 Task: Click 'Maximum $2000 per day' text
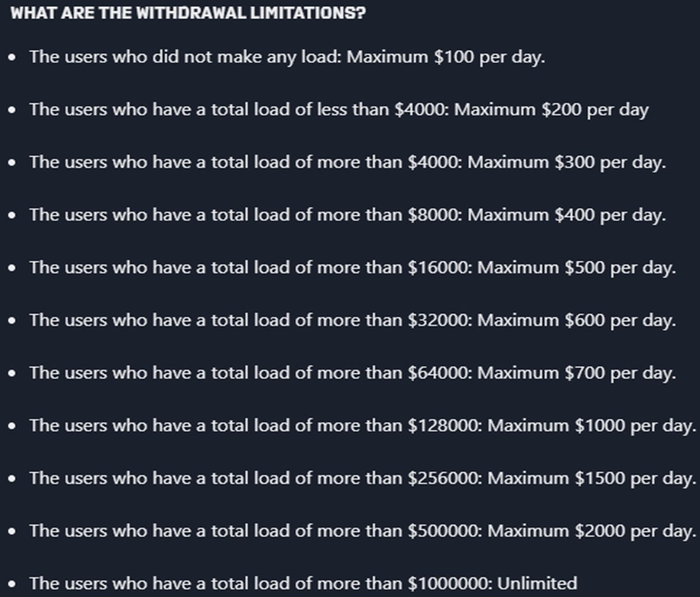[x=592, y=531]
